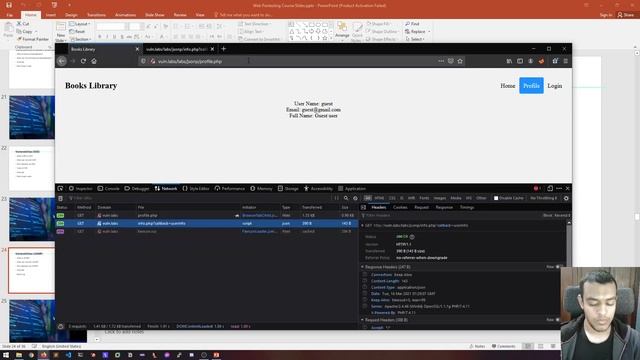Toggle Raw switch for Request Headers

558,320
